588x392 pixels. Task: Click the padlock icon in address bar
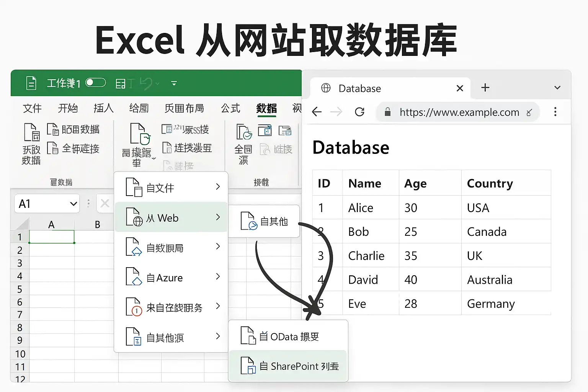(x=387, y=112)
